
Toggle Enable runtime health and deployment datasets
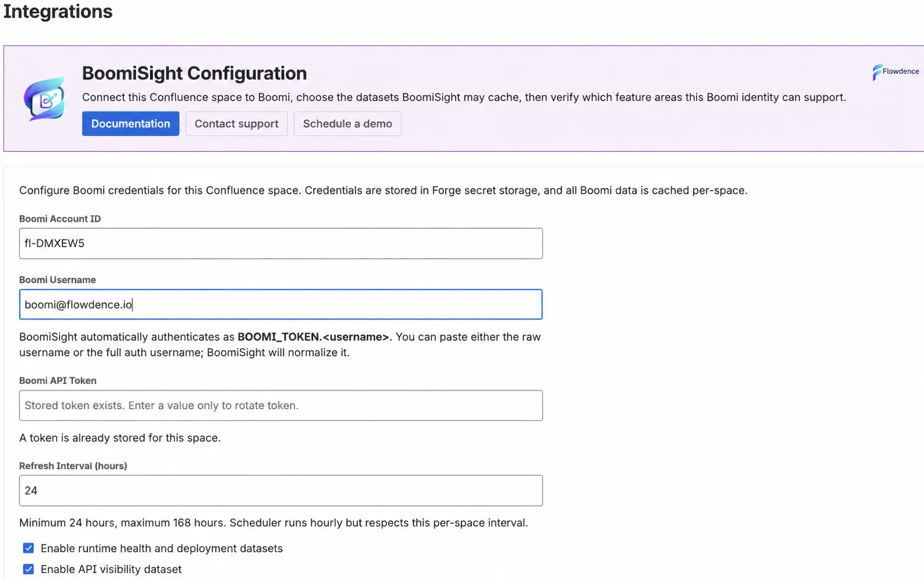tap(28, 548)
